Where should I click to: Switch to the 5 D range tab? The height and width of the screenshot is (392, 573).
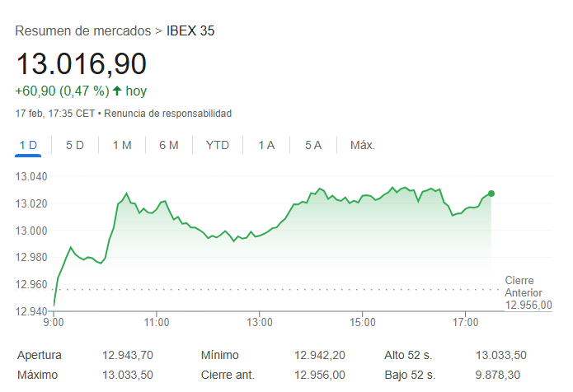(75, 145)
